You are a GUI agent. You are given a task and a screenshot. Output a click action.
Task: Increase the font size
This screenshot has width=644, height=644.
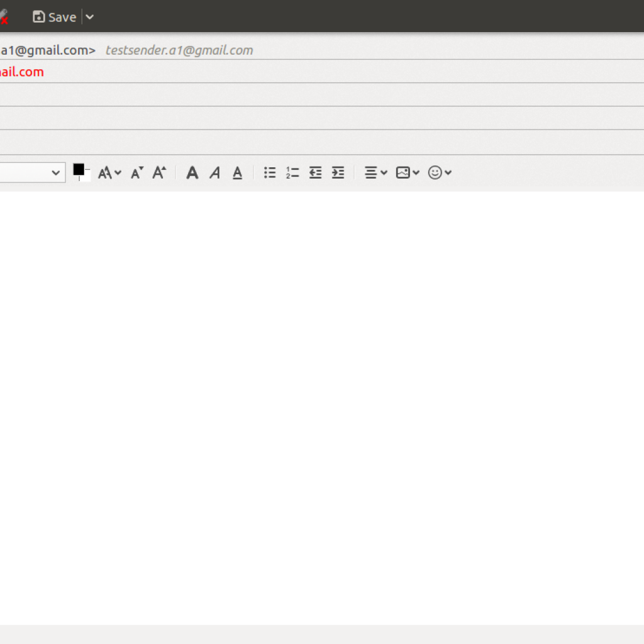coord(159,172)
